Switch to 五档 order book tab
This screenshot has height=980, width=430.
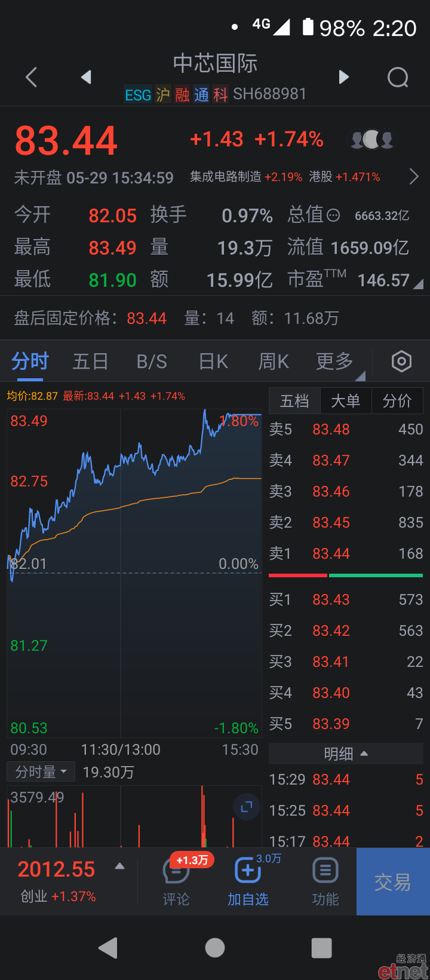click(295, 400)
